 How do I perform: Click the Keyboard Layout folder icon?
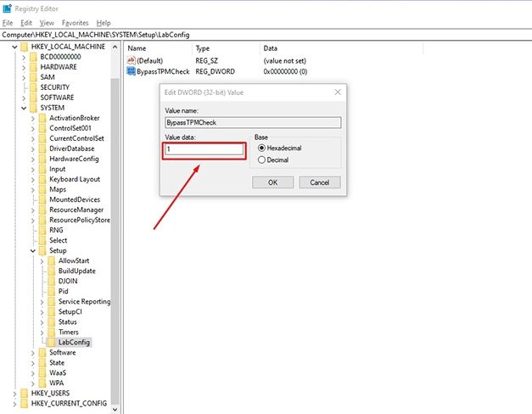pyautogui.click(x=42, y=179)
